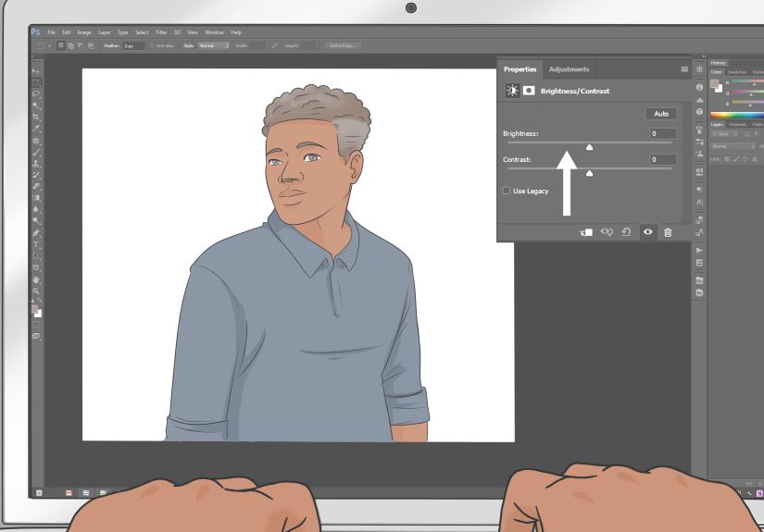Viewport: 764px width, 532px height.
Task: Select the layer mask thumbnail icon
Action: coord(529,91)
